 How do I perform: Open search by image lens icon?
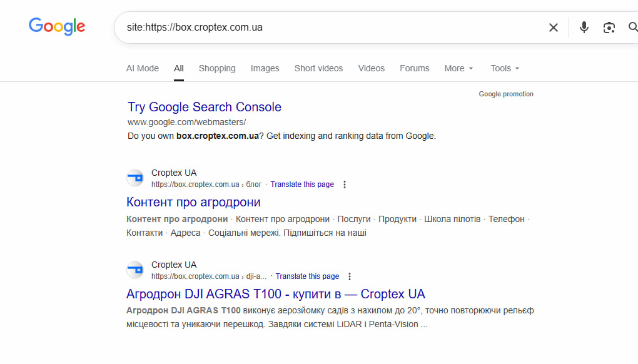609,28
